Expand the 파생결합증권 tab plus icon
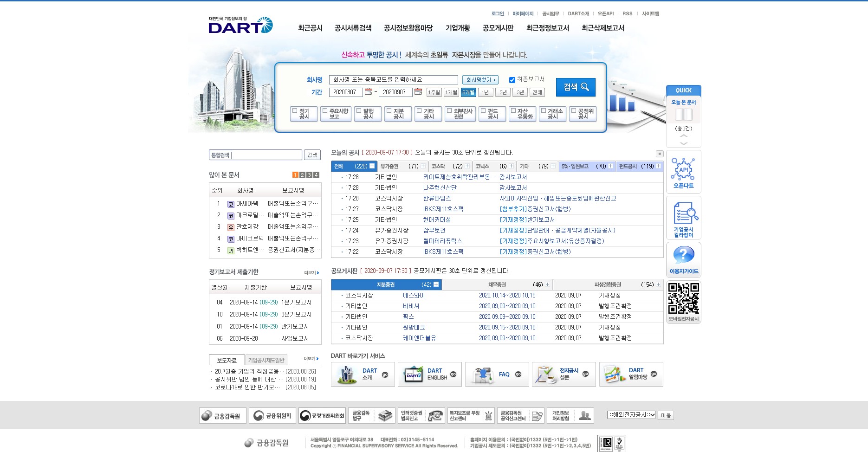Screen dimensions: 868x452 [x=658, y=284]
